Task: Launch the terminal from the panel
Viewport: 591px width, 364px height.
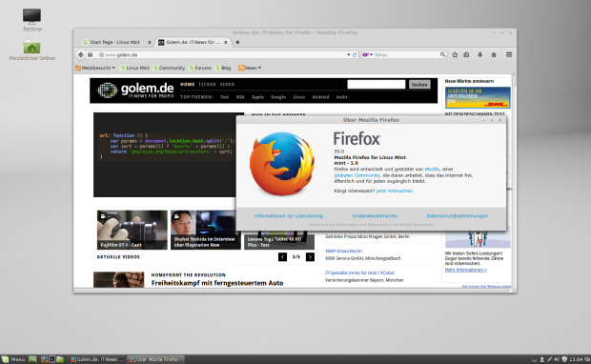Action: coord(52,359)
